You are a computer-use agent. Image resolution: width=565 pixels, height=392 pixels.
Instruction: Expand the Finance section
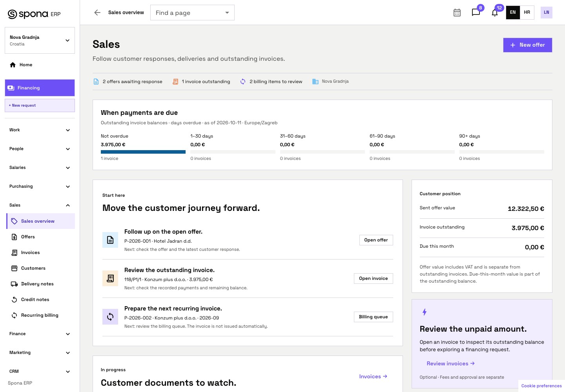coord(40,334)
